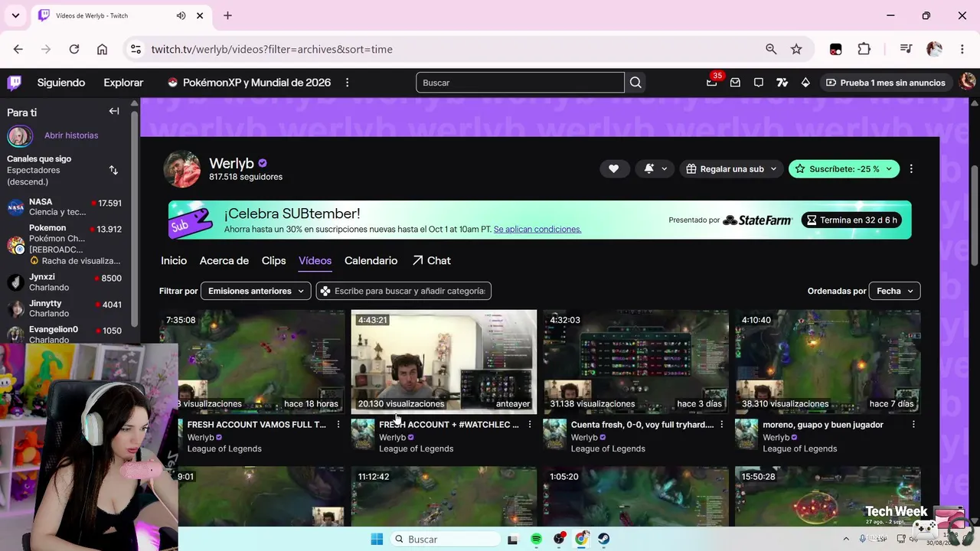Image resolution: width=980 pixels, height=551 pixels.
Task: Open Chrome media controls icon
Action: click(x=906, y=49)
